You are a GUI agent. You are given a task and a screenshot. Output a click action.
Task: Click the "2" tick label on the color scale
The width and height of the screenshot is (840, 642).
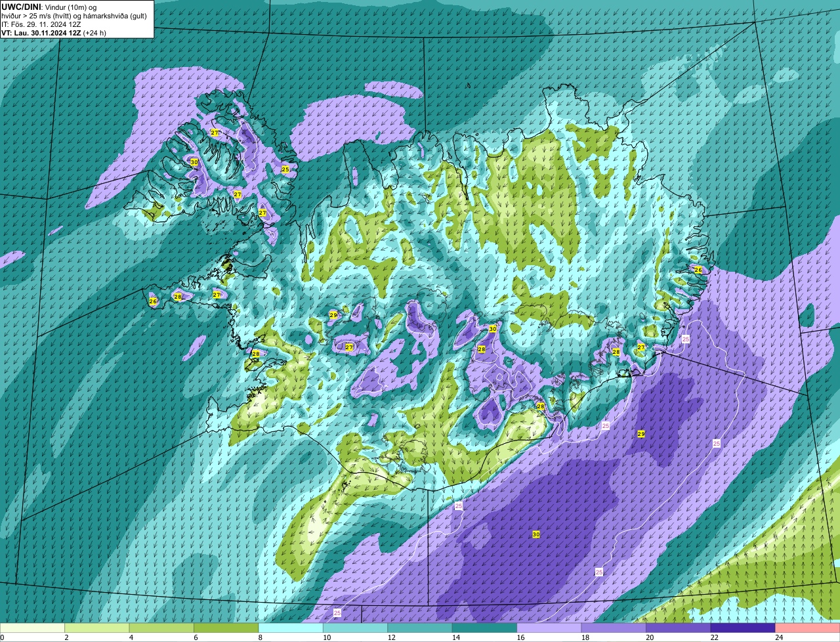[66, 637]
